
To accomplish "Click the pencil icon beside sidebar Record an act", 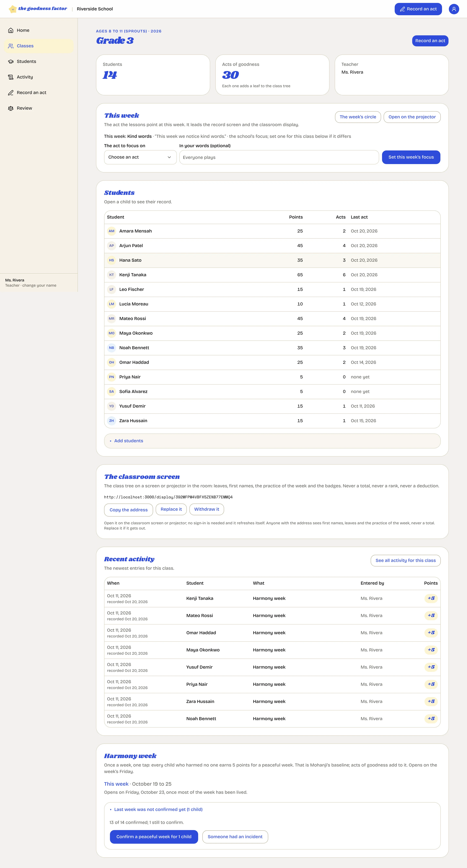I will point(11,93).
